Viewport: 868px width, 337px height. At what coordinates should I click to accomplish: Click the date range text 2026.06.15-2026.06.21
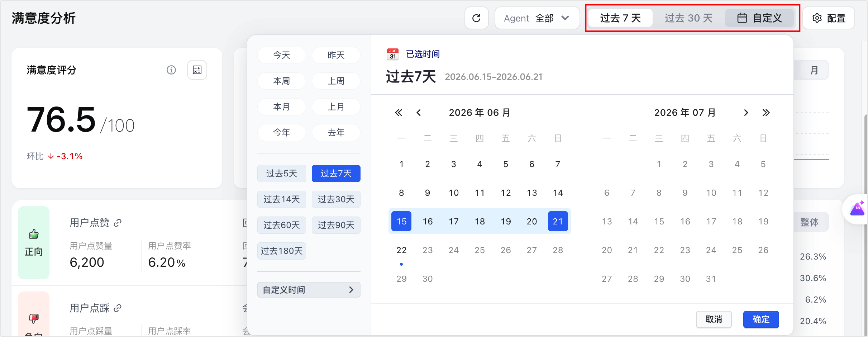pyautogui.click(x=494, y=77)
